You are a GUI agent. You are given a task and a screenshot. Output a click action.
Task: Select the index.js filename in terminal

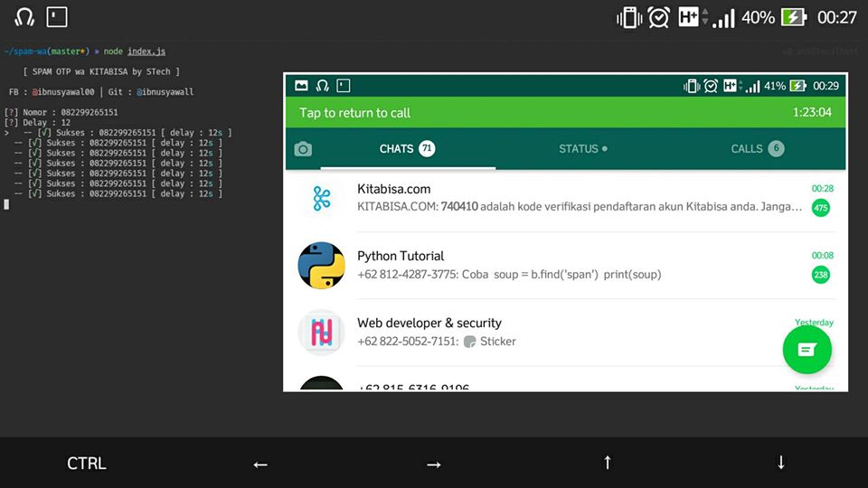pyautogui.click(x=146, y=52)
